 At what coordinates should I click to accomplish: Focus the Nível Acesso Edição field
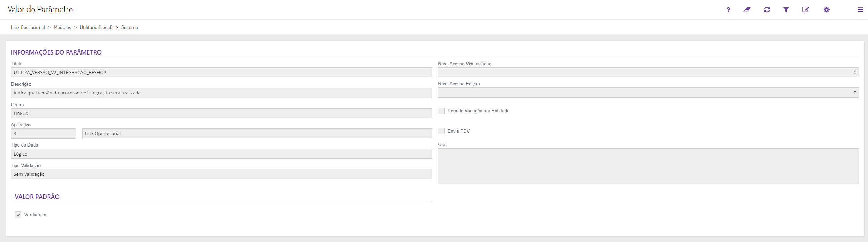(648, 93)
